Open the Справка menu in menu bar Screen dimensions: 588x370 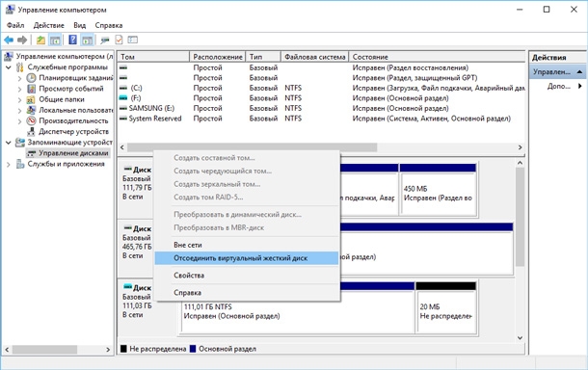point(109,25)
